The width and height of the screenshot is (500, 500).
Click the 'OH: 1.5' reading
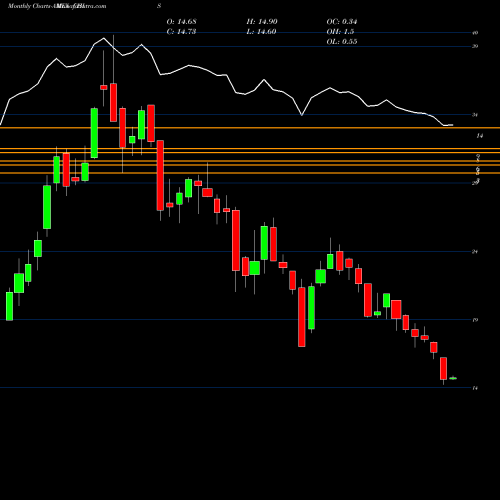(340, 32)
